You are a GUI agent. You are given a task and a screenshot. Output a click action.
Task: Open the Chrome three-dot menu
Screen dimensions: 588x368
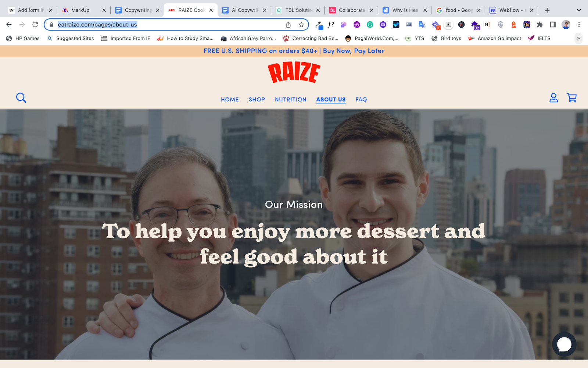click(579, 25)
